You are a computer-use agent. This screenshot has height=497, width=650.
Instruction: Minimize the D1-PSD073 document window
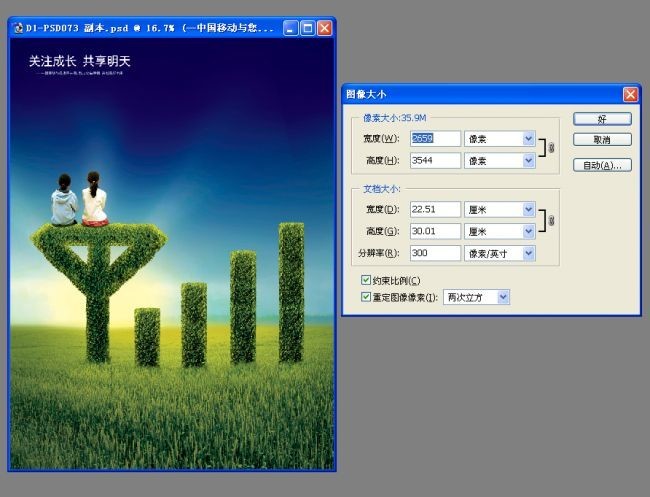pos(291,28)
